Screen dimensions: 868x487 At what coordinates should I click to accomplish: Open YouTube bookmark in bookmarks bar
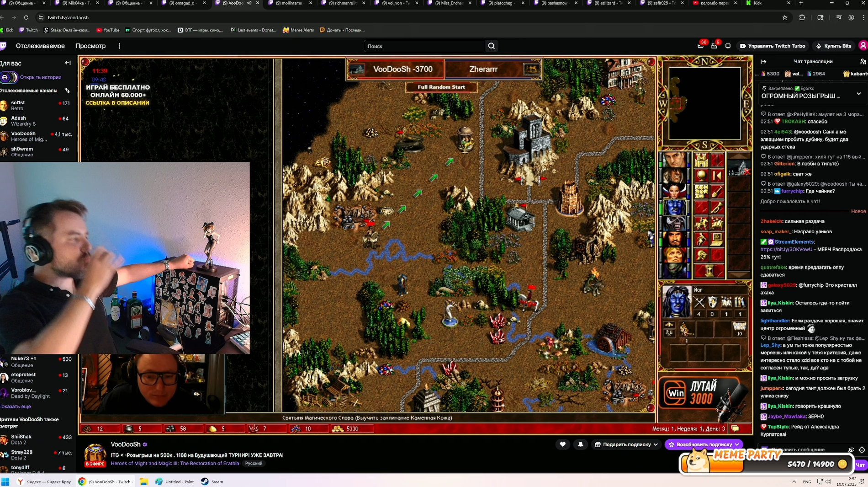click(x=108, y=30)
